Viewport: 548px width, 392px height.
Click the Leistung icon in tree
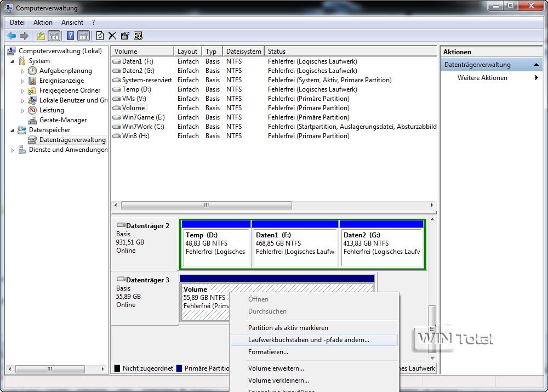33,110
